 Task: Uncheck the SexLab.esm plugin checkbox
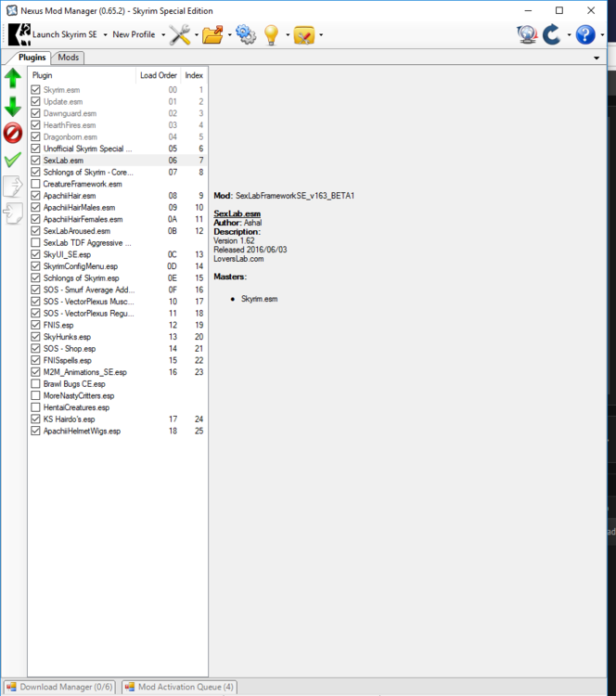tap(35, 161)
